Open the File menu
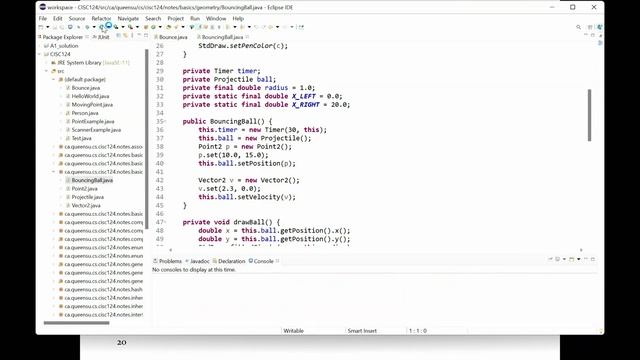This screenshot has height=360, width=640. coord(42,18)
